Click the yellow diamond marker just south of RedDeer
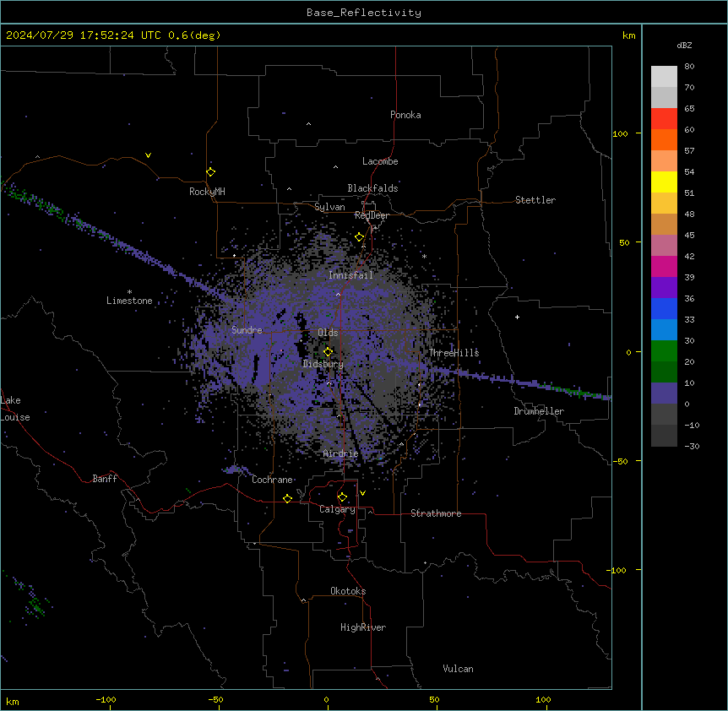 point(360,237)
